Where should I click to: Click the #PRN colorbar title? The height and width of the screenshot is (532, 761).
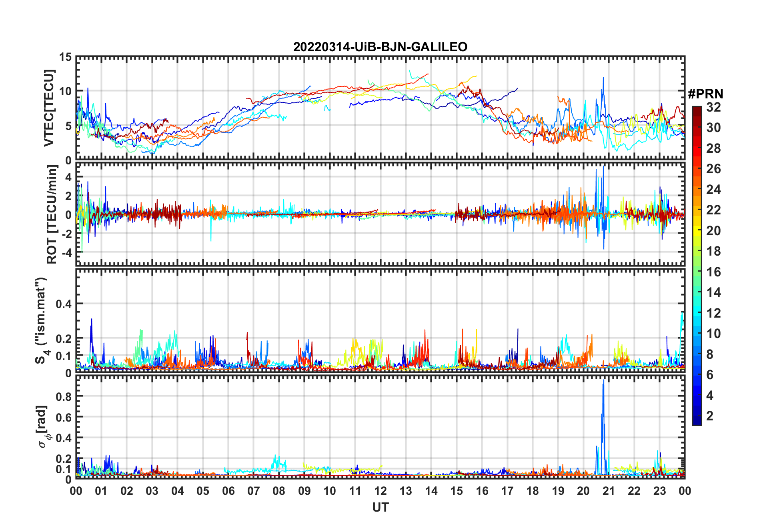[x=705, y=94]
